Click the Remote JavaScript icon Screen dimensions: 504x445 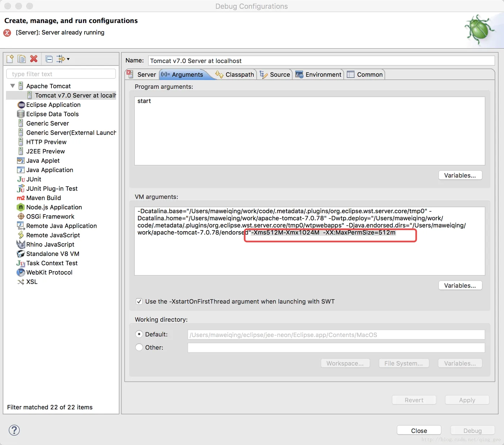tap(21, 235)
